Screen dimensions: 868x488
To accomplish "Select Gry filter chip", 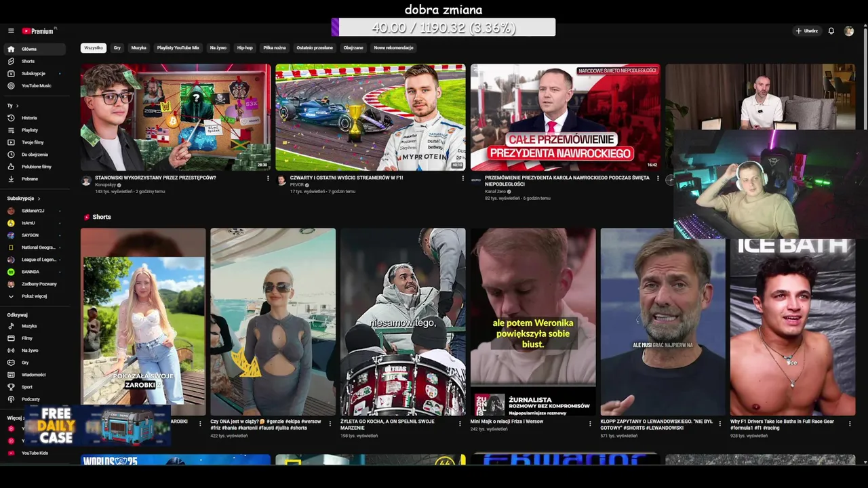I will [117, 48].
